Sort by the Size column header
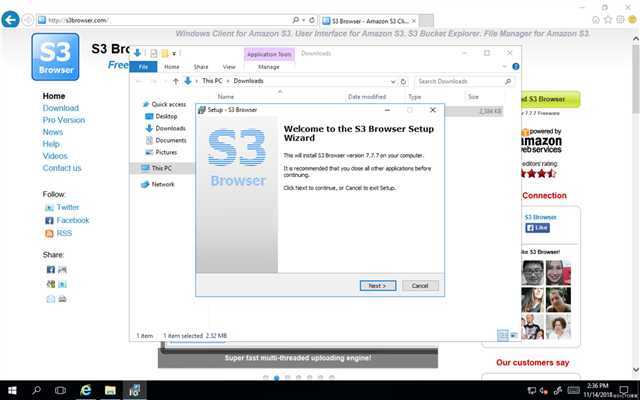Viewport: 640px width, 400px height. 473,97
